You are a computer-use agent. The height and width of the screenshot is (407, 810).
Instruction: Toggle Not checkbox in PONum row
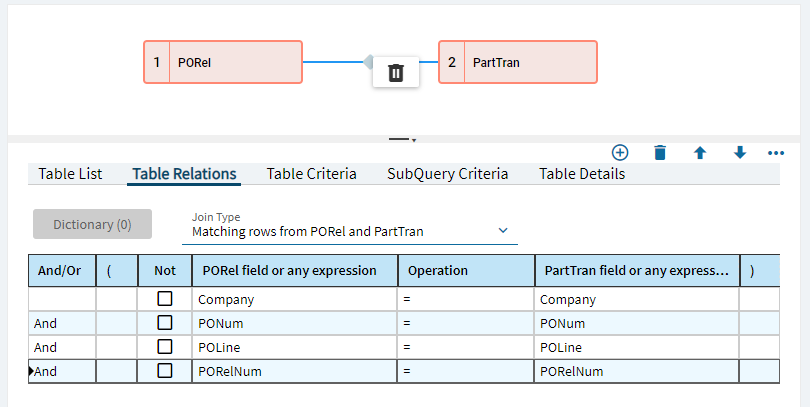coord(165,323)
